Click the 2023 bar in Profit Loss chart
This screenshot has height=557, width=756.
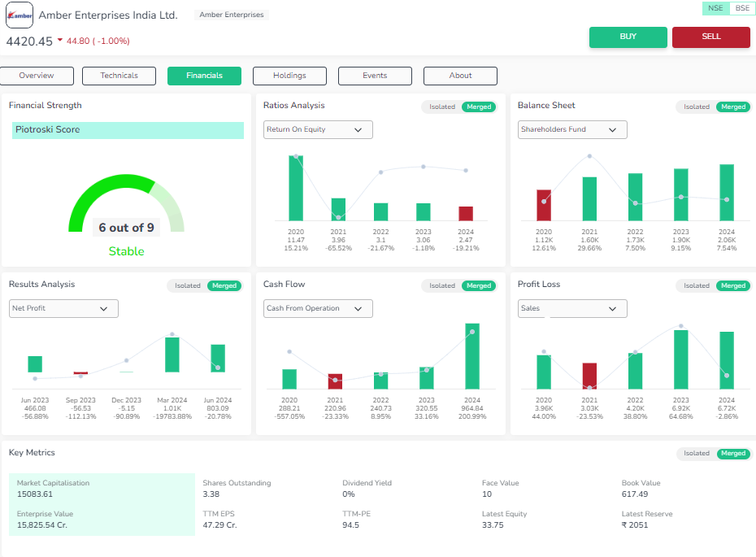coord(680,359)
